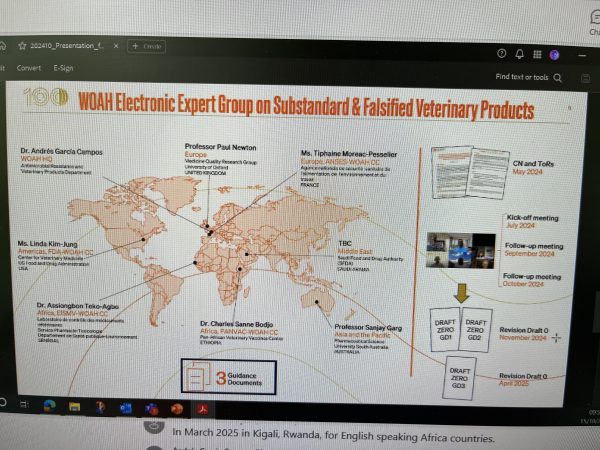Click the name Dr. Charles Sanne Bodjo

pos(236,324)
